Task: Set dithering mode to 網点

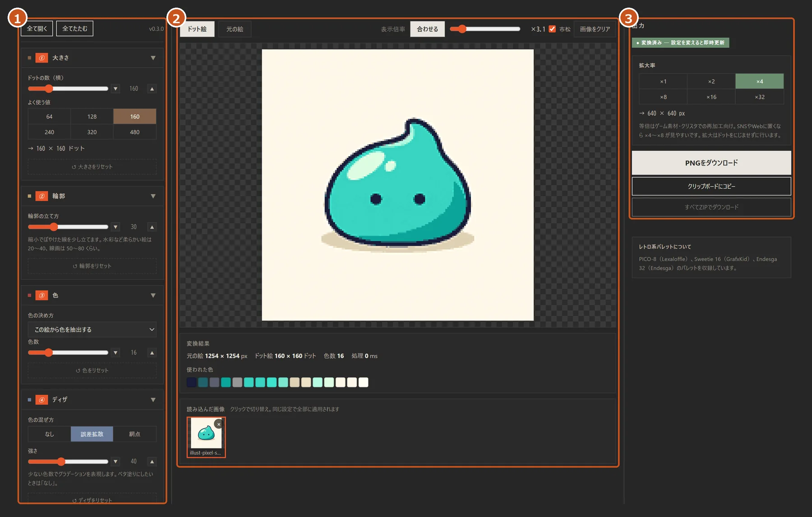Action: (135, 434)
